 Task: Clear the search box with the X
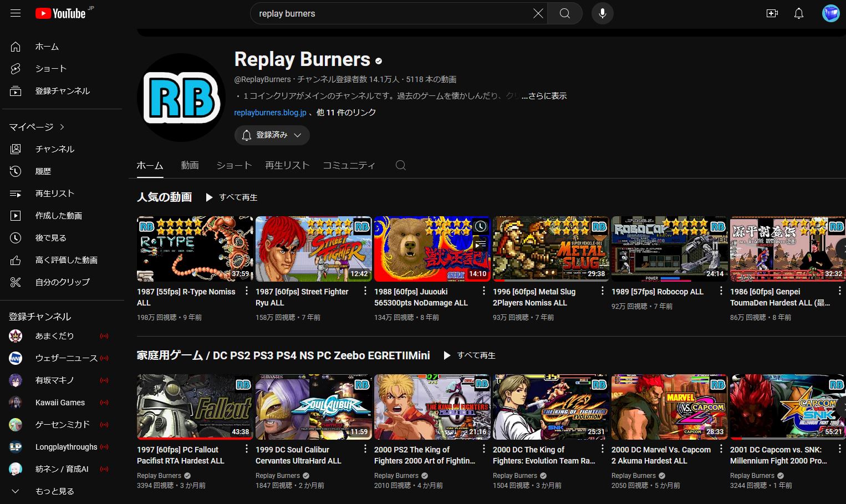click(538, 13)
